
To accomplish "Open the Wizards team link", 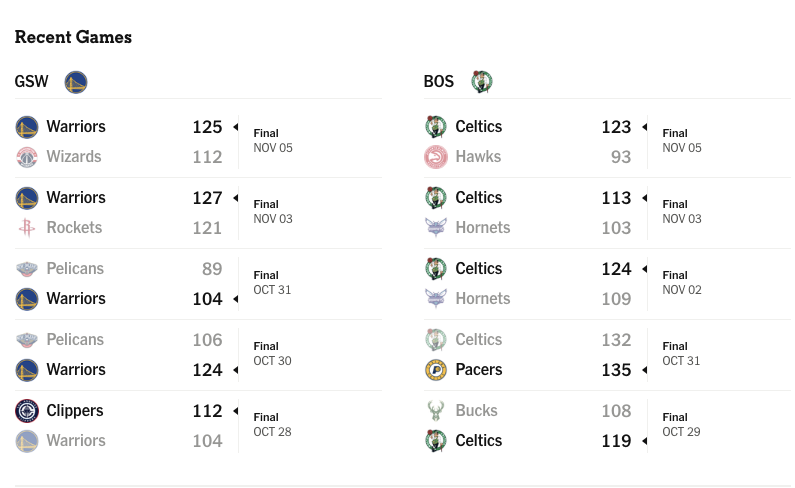I will [74, 157].
